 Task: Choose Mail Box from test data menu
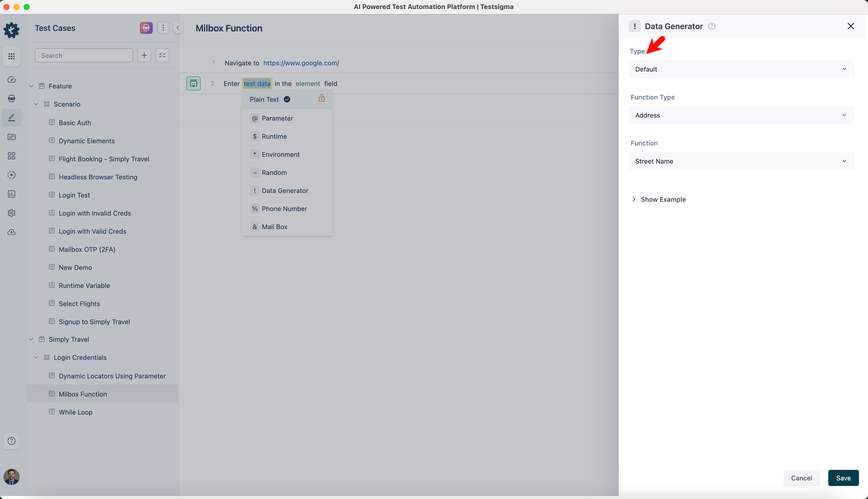274,227
